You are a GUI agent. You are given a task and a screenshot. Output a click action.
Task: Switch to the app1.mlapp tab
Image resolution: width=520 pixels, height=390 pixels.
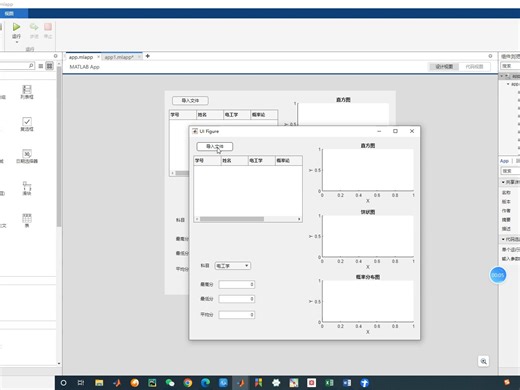(119, 57)
